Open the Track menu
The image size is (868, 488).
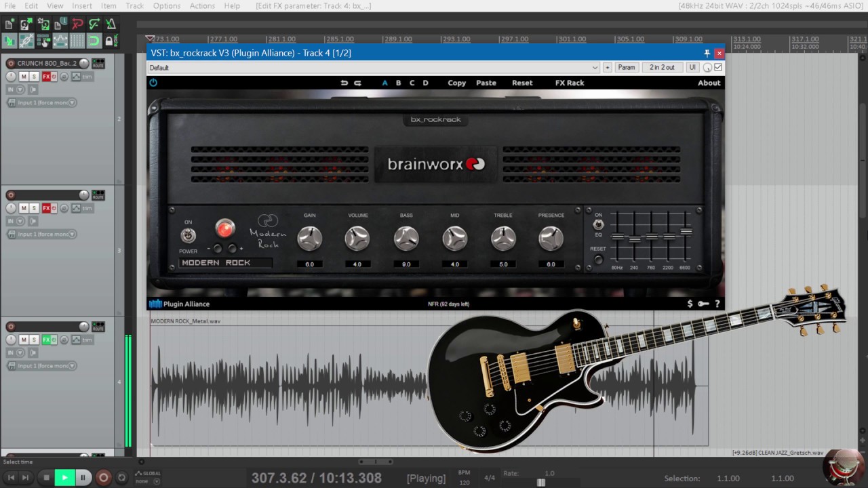134,5
